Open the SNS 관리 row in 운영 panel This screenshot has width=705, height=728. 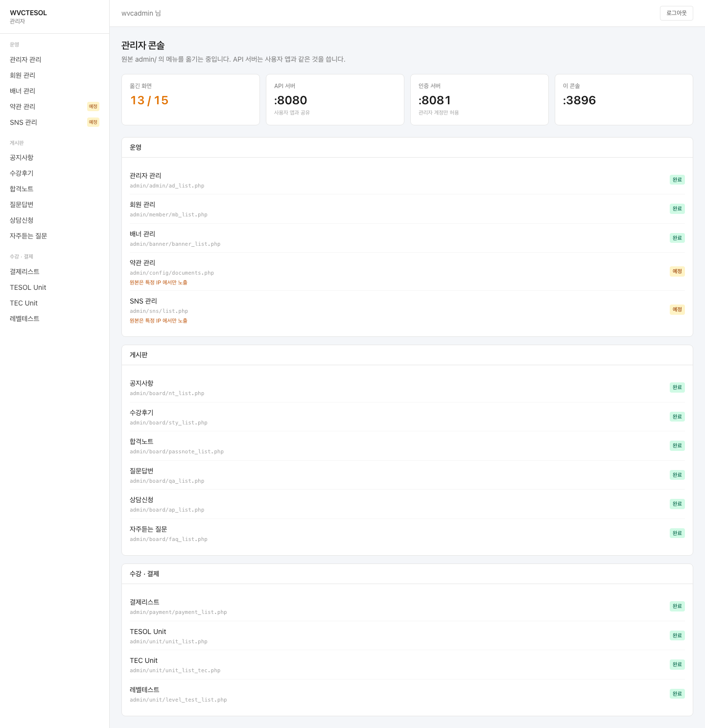pyautogui.click(x=407, y=310)
